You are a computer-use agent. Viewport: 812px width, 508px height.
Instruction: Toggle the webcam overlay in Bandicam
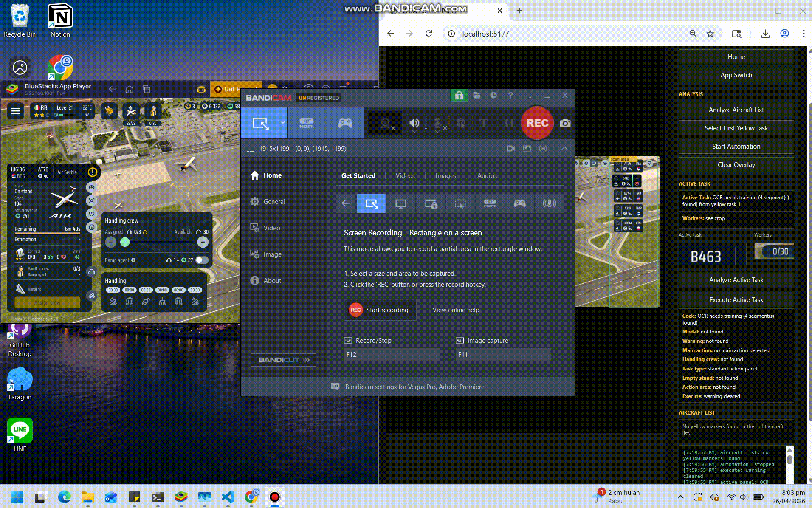pyautogui.click(x=385, y=124)
